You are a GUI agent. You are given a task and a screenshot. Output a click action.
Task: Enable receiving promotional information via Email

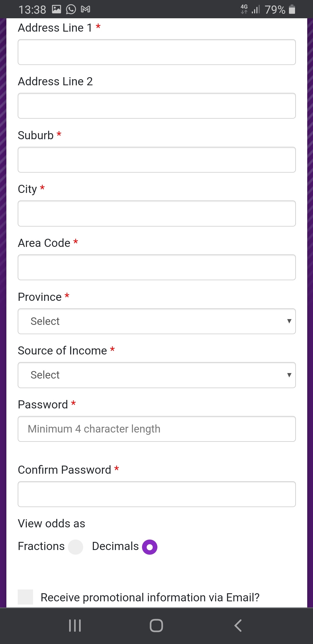26,596
